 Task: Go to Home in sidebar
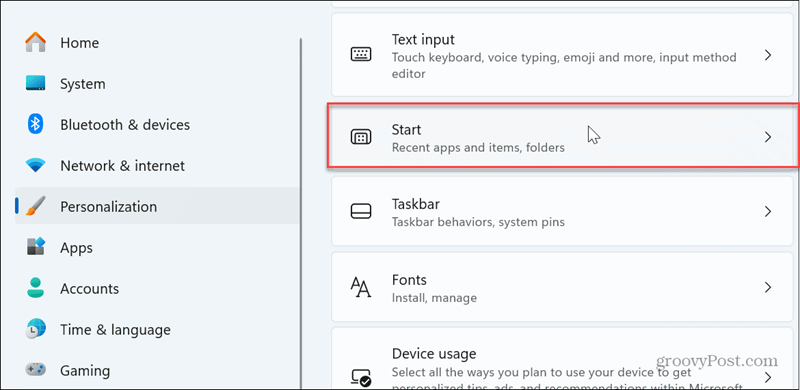tap(80, 43)
